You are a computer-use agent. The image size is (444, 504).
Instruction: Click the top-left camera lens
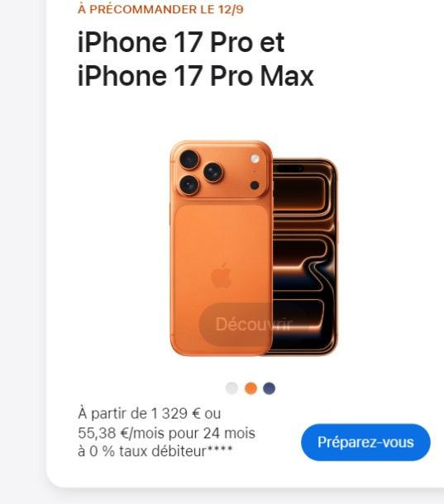pos(189,159)
